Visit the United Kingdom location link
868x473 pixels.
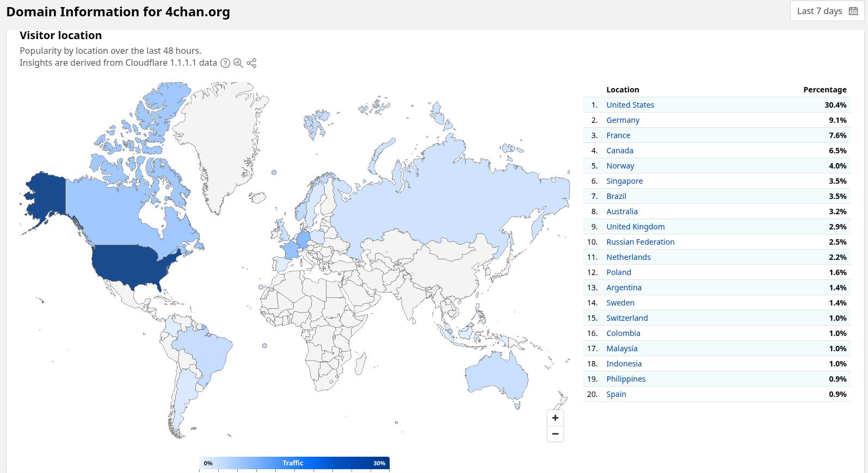[636, 227]
